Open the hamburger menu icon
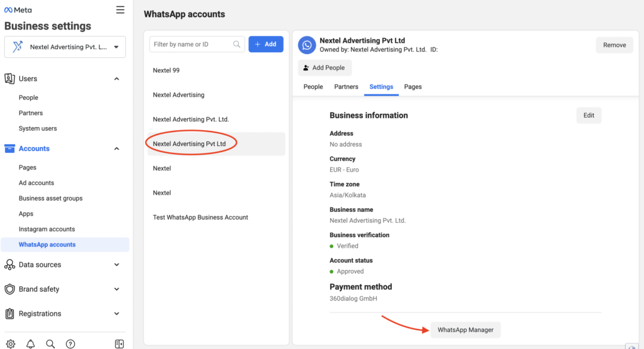 click(120, 10)
